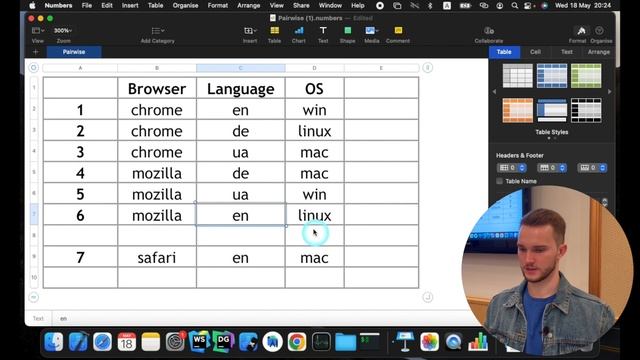Choose the blue header table style
Image resolution: width=640 pixels, height=360 pixels.
(552, 76)
